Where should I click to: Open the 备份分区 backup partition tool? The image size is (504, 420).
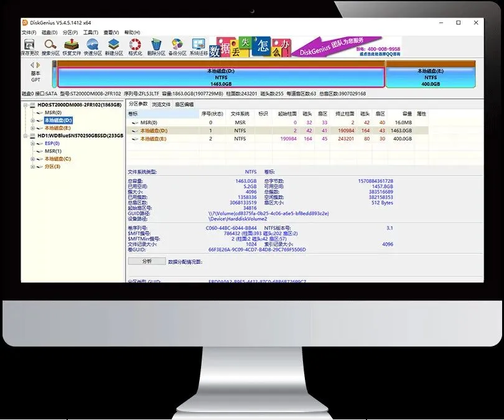(177, 47)
